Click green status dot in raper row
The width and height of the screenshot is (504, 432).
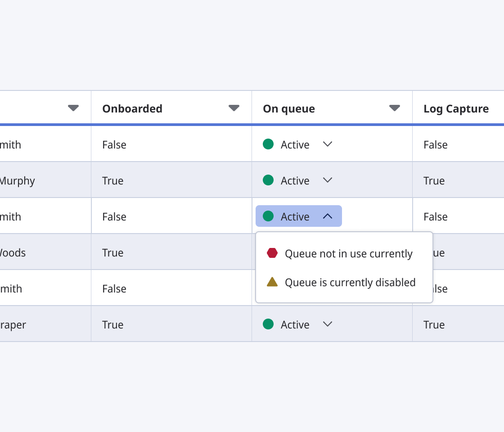268,324
